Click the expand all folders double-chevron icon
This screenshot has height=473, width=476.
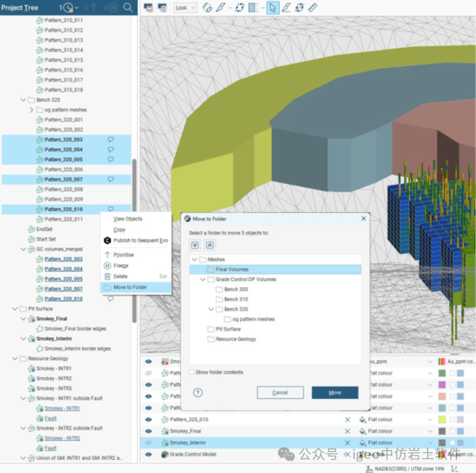point(195,245)
